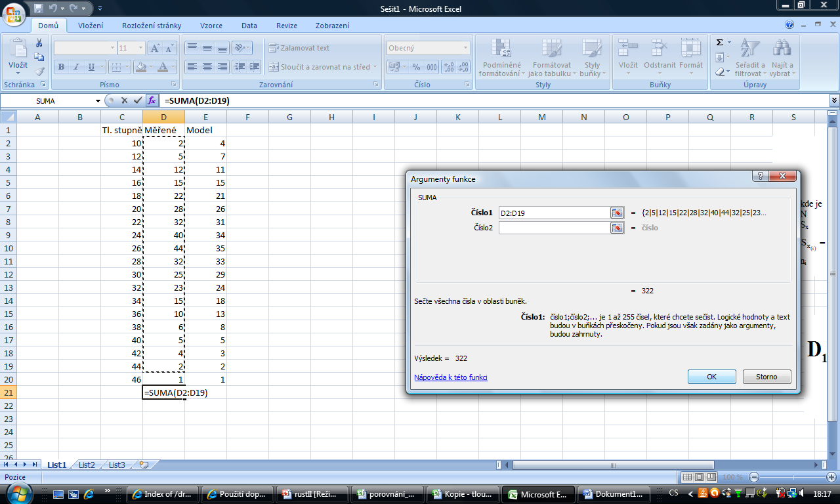Click OK in Argumenty funkce dialog

pos(711,377)
